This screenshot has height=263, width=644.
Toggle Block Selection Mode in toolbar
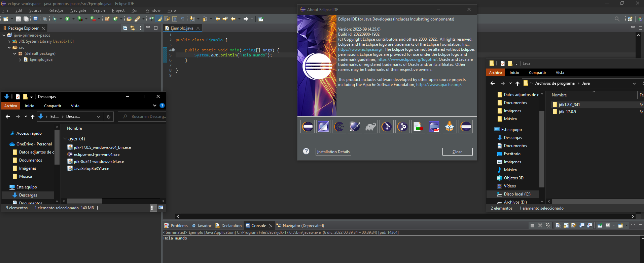174,19
